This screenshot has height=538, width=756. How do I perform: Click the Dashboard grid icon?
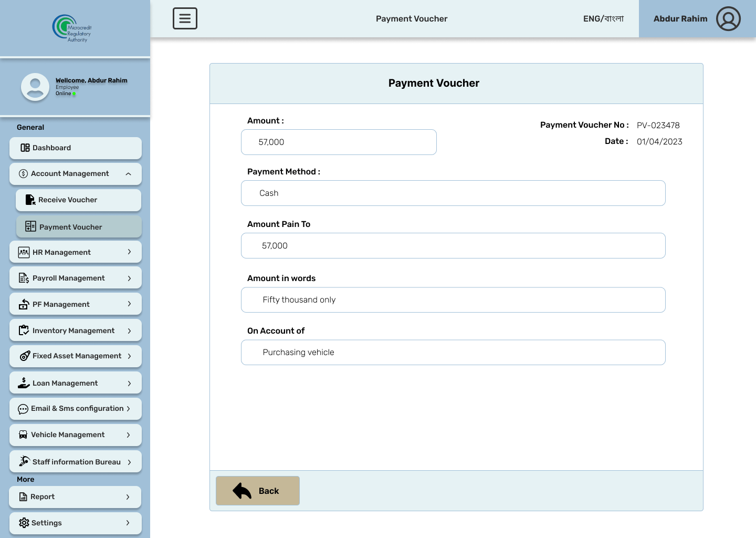point(25,148)
